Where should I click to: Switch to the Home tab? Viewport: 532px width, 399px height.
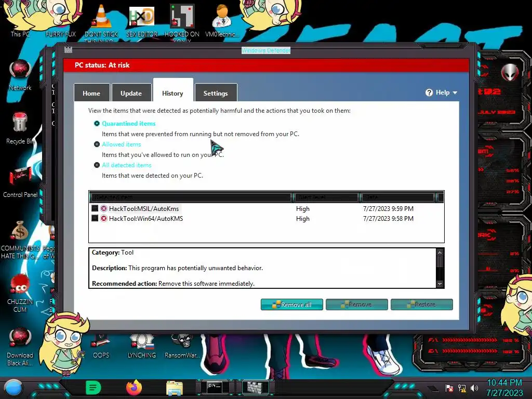tap(91, 93)
